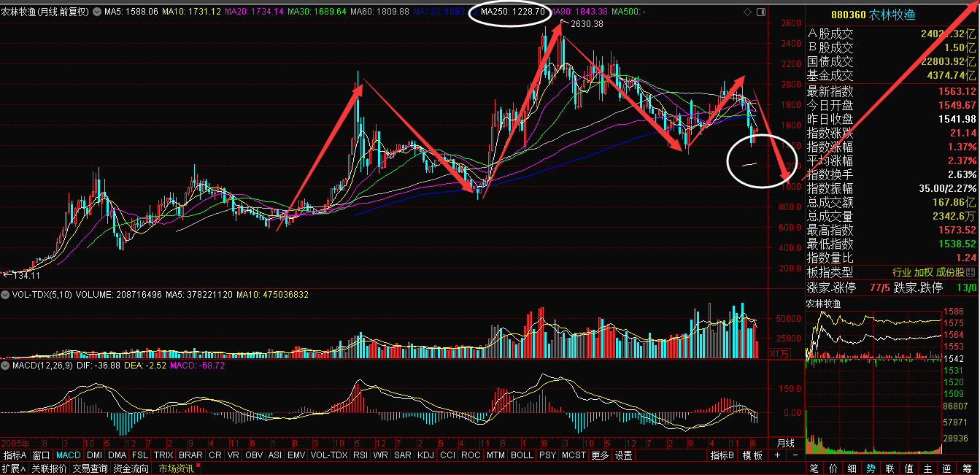Click the 板指类型 row in quote panel

click(x=892, y=272)
